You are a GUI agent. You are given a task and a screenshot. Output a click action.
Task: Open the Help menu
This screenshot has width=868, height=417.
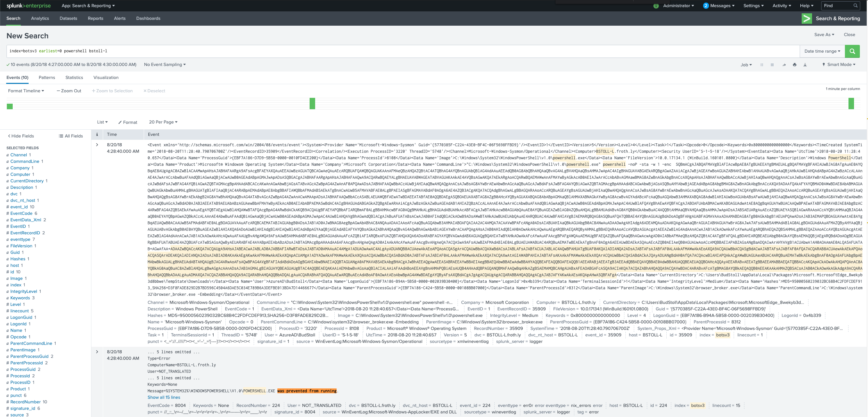[806, 6]
